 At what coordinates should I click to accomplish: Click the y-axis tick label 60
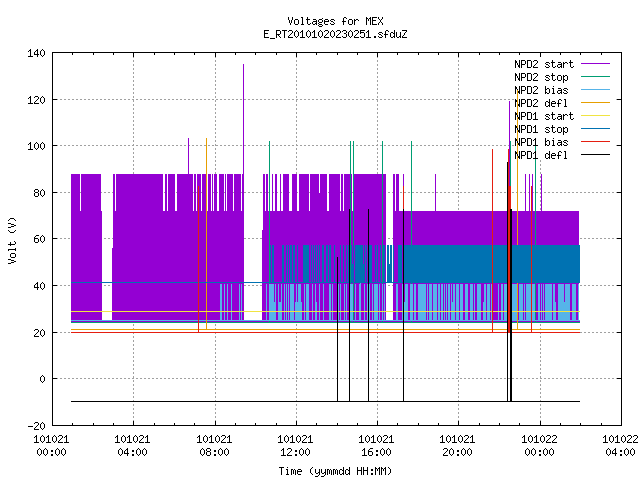[x=40, y=239]
